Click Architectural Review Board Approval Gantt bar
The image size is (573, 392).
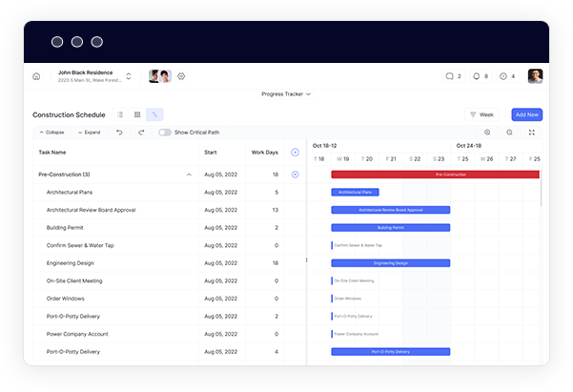(391, 210)
